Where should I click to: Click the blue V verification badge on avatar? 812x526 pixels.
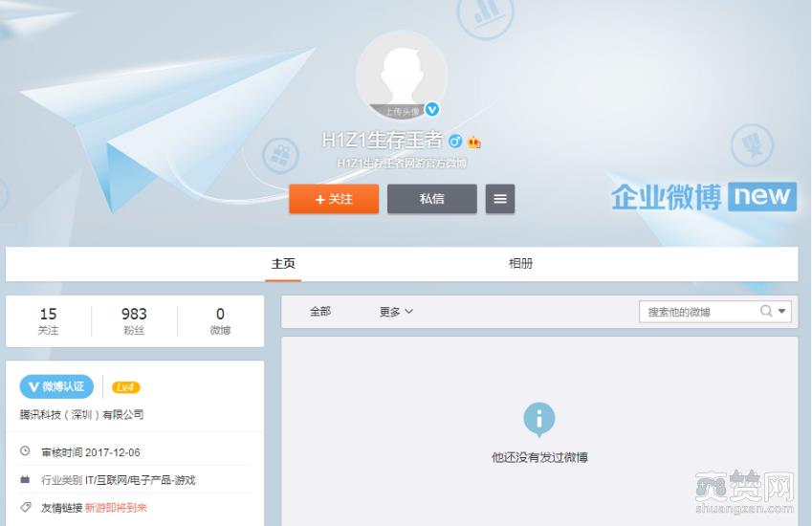432,110
